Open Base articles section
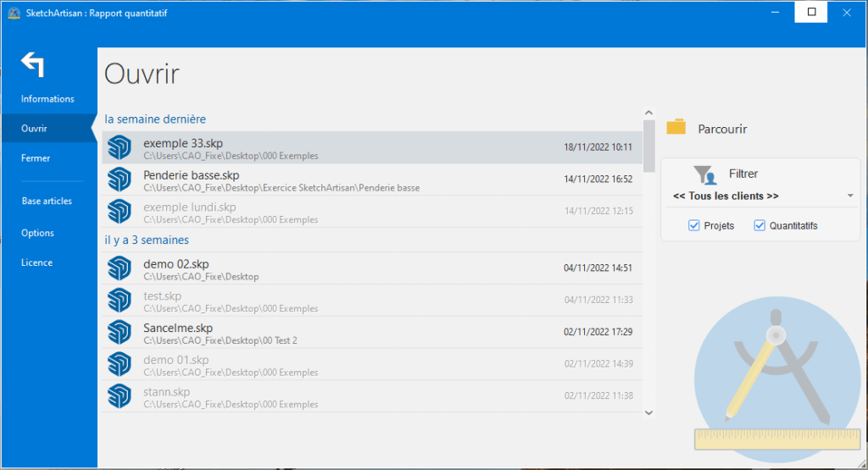Screen dimensions: 868x470 click(47, 202)
